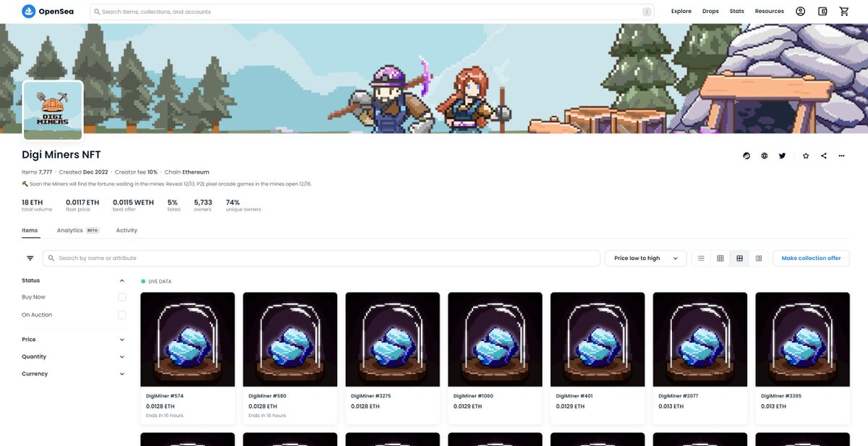Switch to mosaic view layout
The height and width of the screenshot is (446, 868).
[x=759, y=258]
